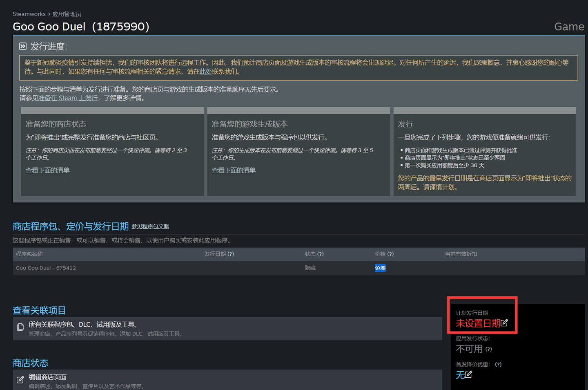The height and width of the screenshot is (390, 588).
Task: Click the help icon next to 发行日期
Action: [x=231, y=254]
